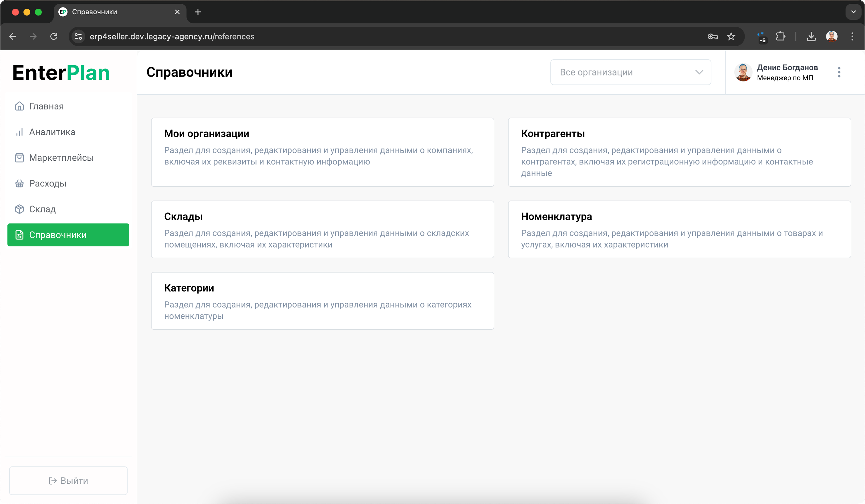Open the tab list chevron at top right
The height and width of the screenshot is (504, 865).
[x=853, y=12]
